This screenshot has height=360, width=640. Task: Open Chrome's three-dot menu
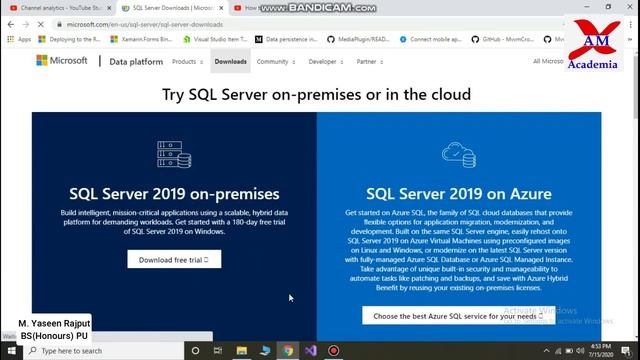click(x=631, y=24)
